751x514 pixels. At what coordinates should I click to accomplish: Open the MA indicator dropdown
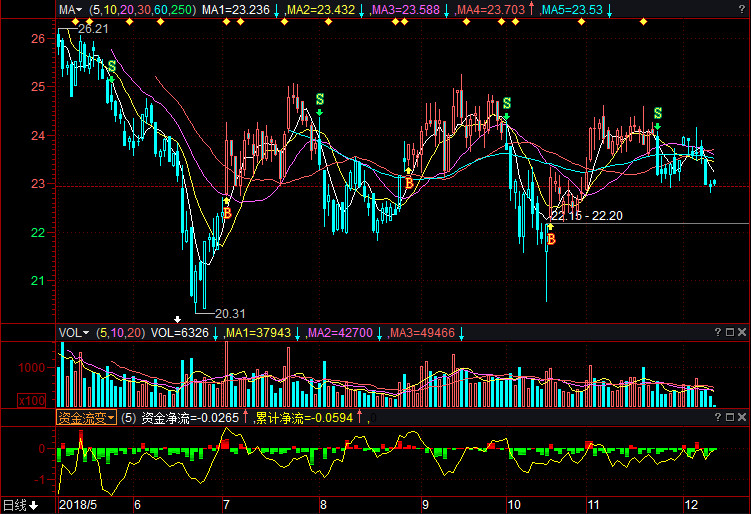point(70,10)
